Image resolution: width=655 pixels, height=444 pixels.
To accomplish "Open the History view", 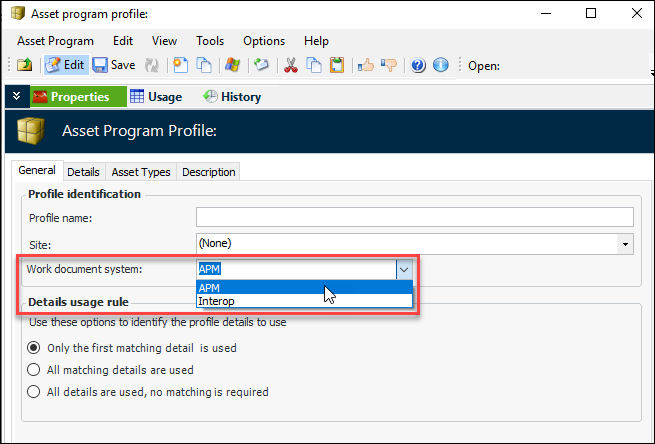I will coord(232,97).
